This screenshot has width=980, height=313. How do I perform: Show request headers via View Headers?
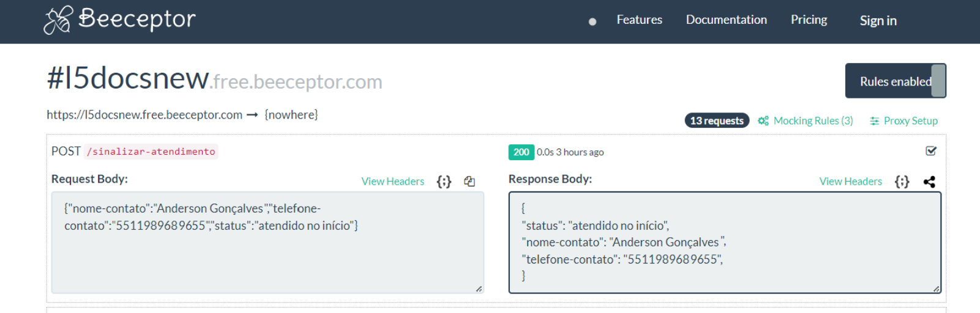tap(392, 182)
